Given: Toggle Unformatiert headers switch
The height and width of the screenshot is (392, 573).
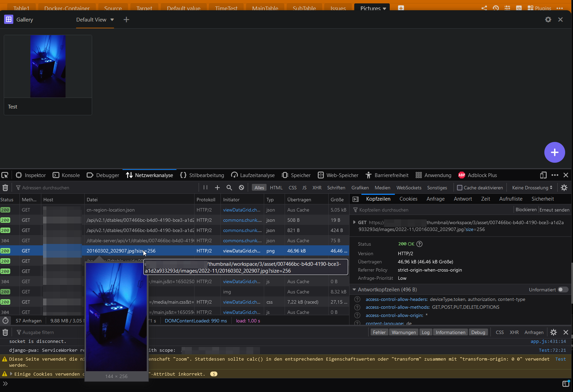Looking at the screenshot, I should pyautogui.click(x=563, y=290).
